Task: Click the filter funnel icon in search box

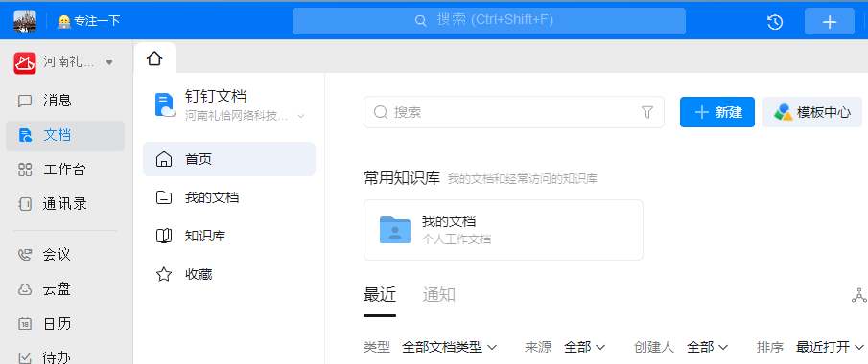Action: (x=647, y=112)
